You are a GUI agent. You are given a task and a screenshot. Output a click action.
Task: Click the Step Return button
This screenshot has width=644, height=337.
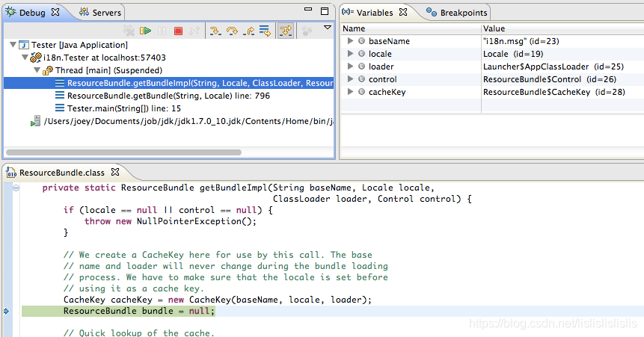248,31
